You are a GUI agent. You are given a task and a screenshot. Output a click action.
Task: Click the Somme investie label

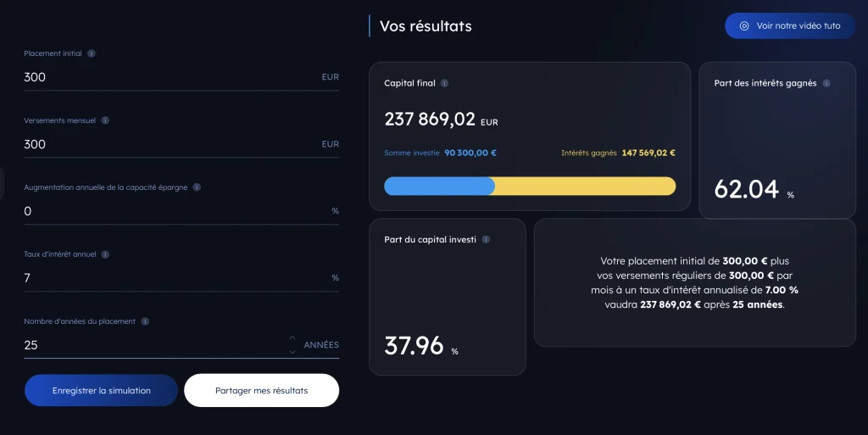tap(412, 153)
